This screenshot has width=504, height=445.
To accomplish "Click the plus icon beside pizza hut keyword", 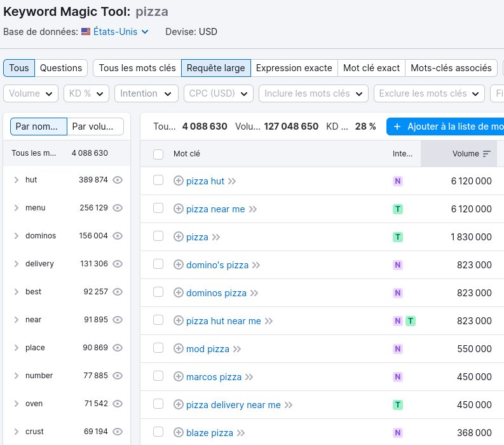I will click(x=179, y=181).
